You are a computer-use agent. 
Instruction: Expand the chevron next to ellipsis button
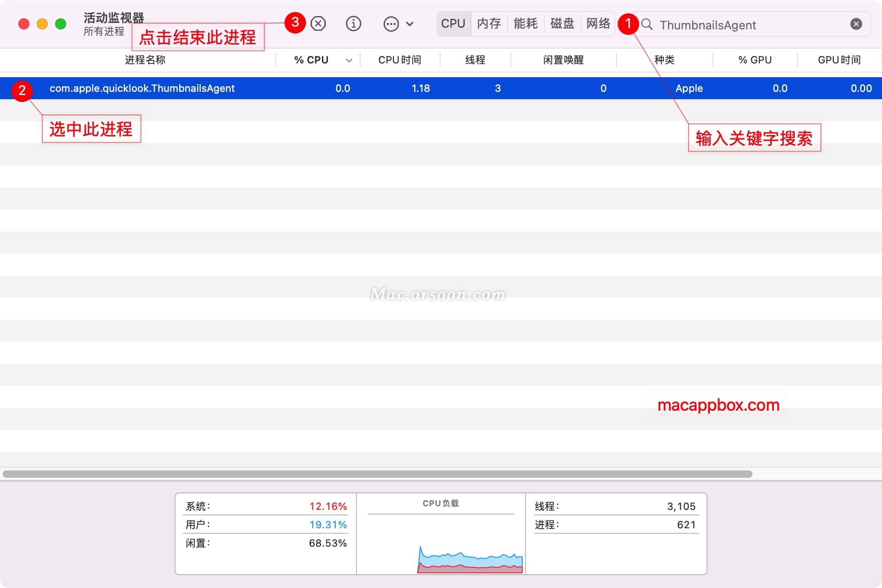click(410, 24)
